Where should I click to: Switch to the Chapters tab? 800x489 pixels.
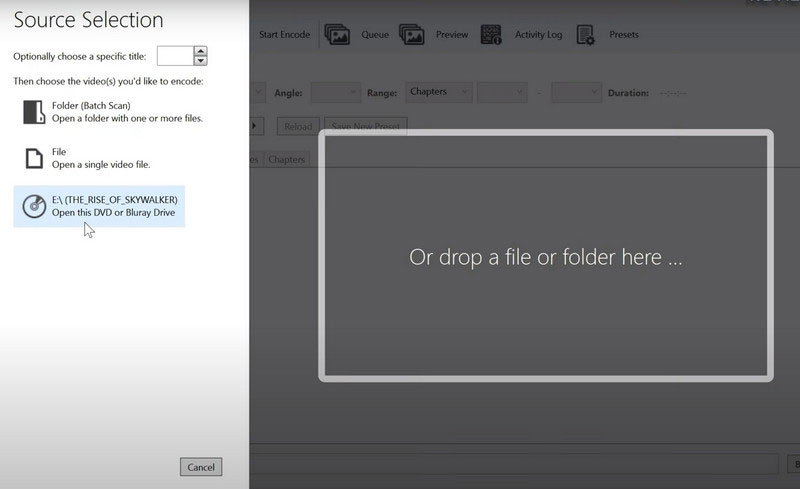pos(286,159)
